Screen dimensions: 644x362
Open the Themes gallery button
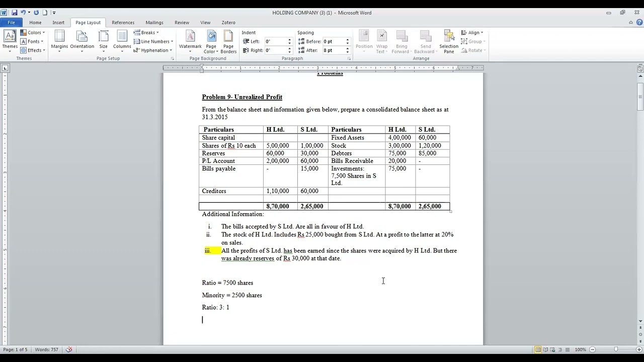10,42
